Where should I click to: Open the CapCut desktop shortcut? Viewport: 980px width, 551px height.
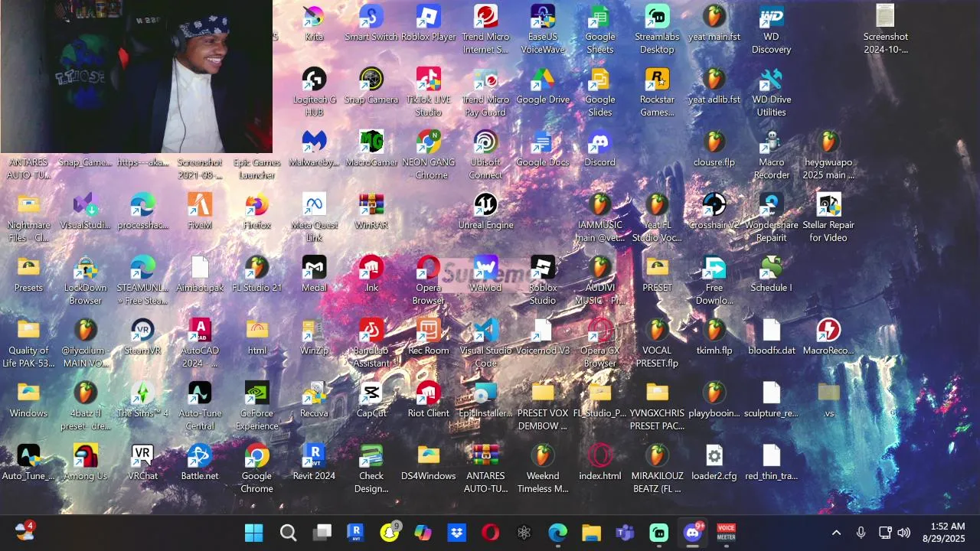[371, 399]
